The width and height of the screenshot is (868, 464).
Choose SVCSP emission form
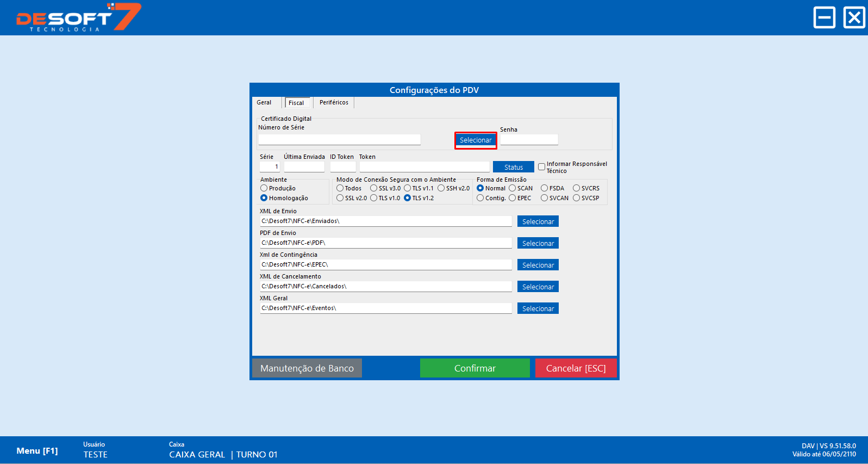576,198
